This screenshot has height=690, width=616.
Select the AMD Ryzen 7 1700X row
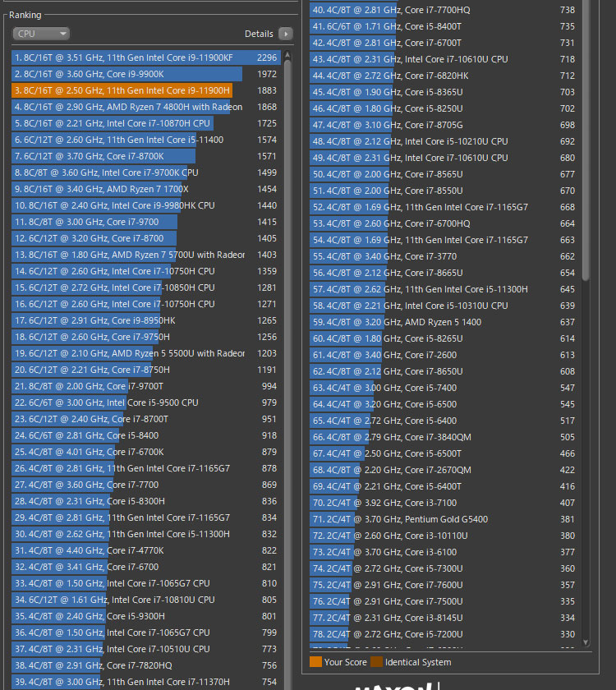click(123, 189)
